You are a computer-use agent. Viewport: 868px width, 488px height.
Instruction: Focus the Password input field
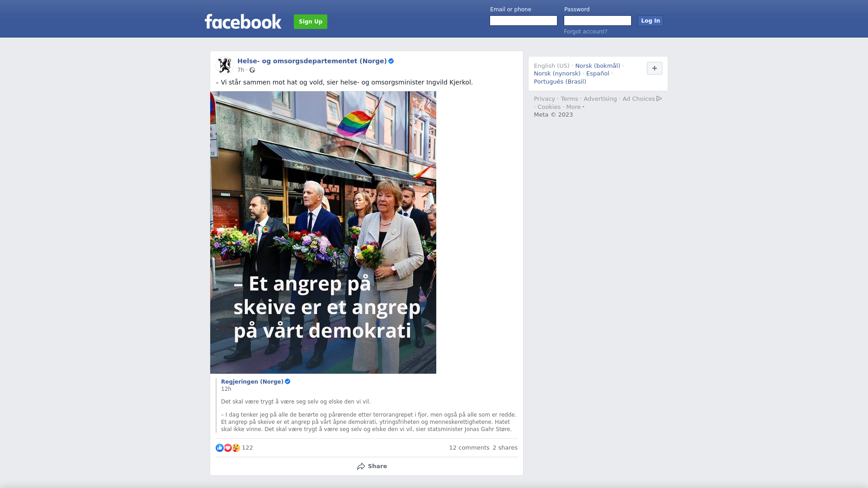(598, 21)
